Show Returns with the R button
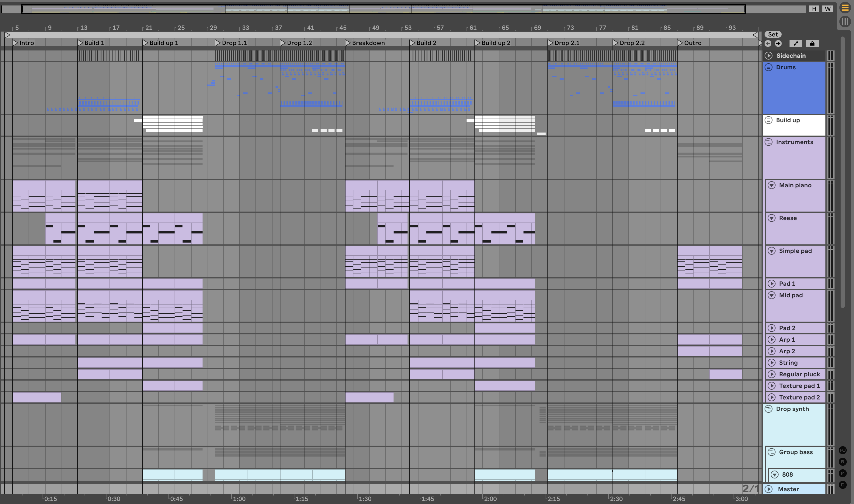 842,461
